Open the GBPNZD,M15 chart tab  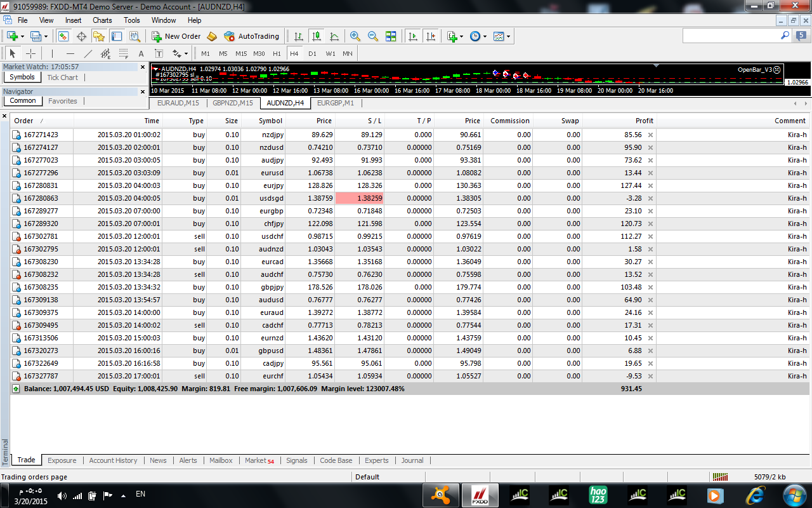(233, 103)
